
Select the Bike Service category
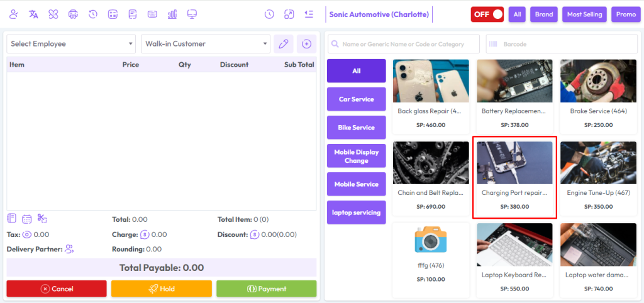click(357, 127)
